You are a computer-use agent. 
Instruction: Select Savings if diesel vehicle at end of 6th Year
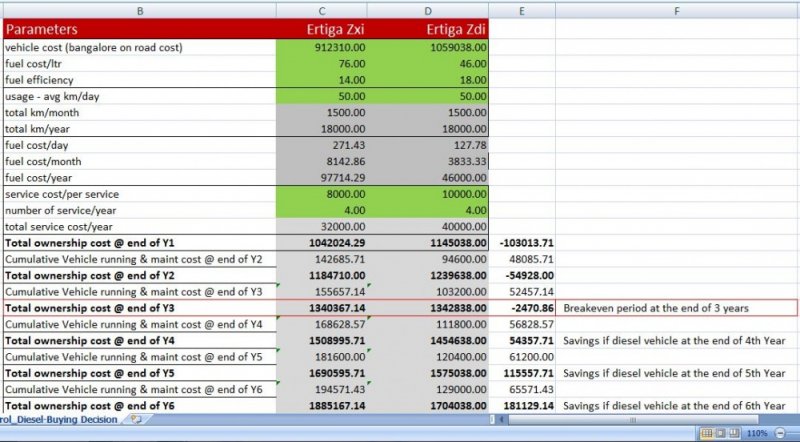[x=677, y=406]
